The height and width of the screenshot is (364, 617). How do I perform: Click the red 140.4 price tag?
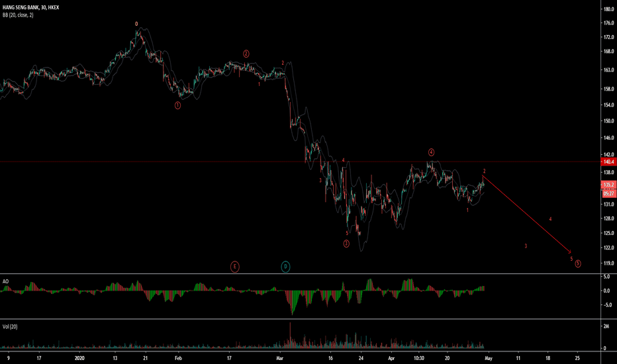coord(609,161)
